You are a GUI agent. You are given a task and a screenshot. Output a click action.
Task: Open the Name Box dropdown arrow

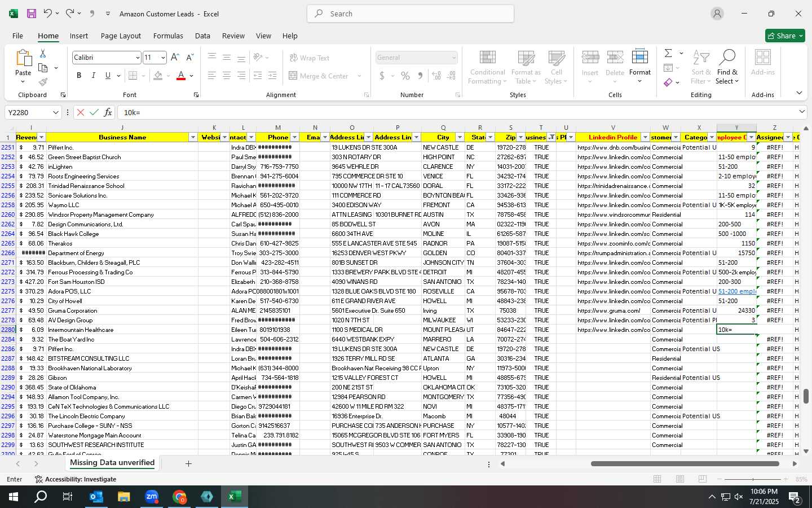coord(55,112)
